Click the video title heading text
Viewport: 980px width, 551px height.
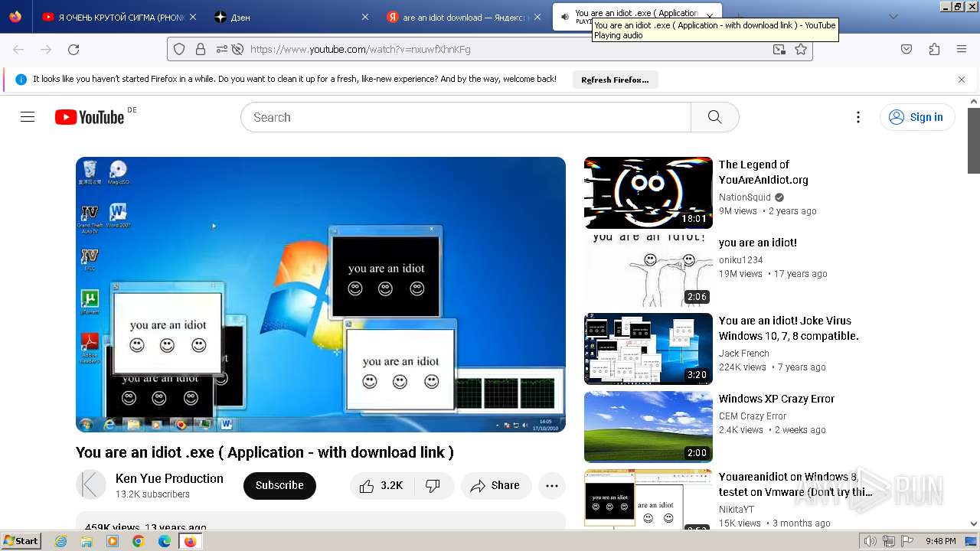[x=265, y=452]
